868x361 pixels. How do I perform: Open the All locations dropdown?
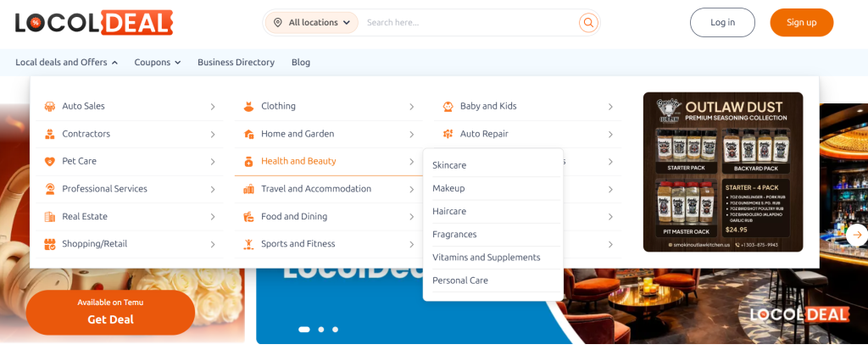(312, 23)
